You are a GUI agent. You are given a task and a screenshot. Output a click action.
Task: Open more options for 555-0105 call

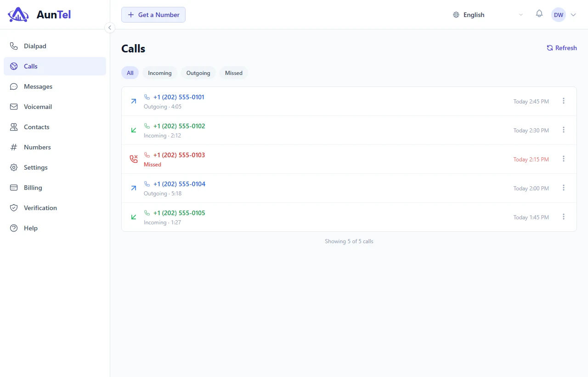pyautogui.click(x=564, y=217)
